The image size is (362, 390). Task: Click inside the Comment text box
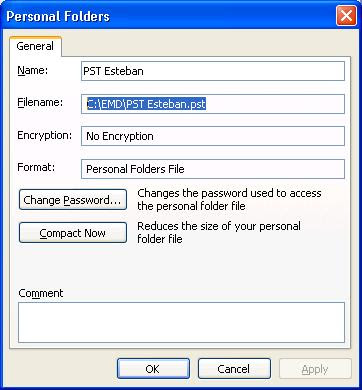181,322
